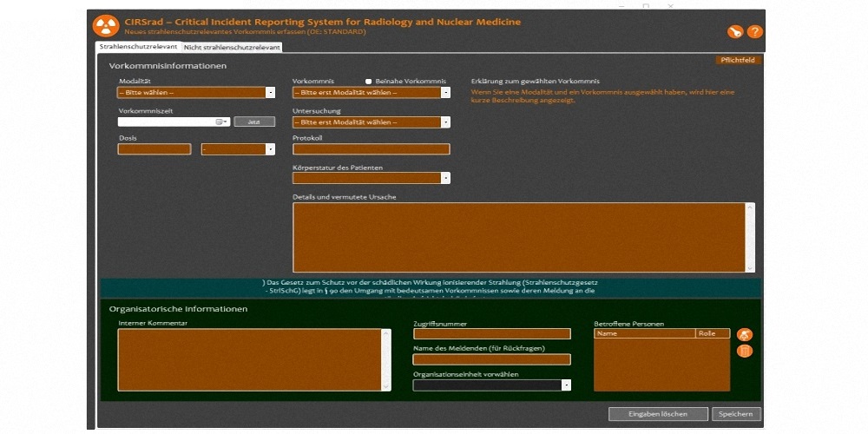Expand the Modalität dropdown

270,92
